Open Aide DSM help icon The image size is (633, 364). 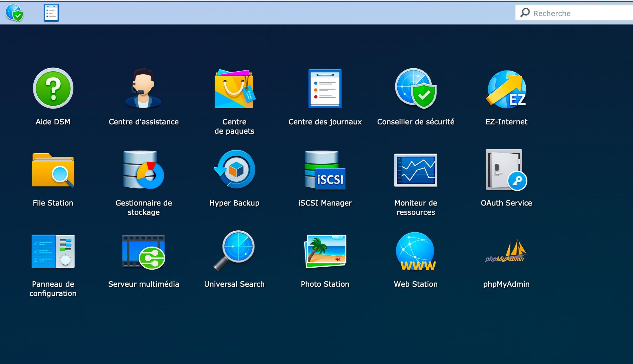pyautogui.click(x=53, y=89)
